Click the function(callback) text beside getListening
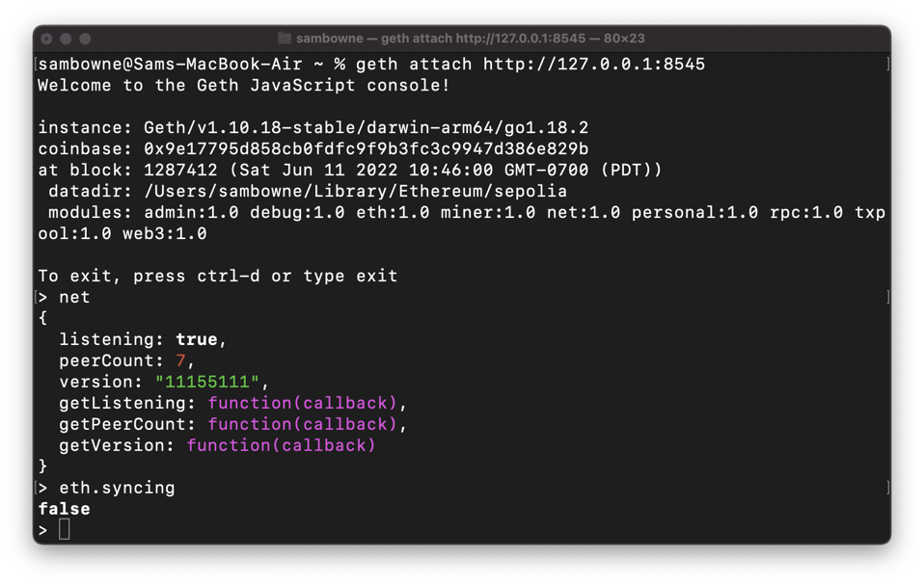The image size is (924, 585). click(x=303, y=403)
